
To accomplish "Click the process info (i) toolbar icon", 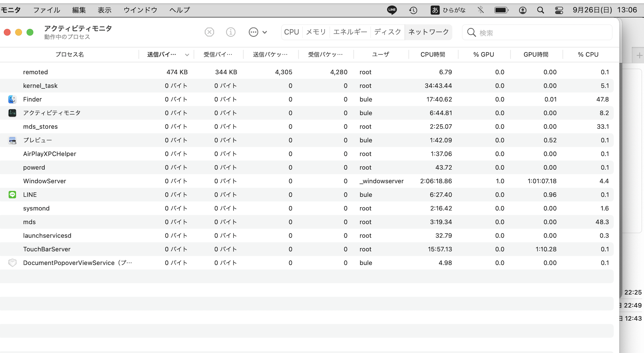I will coord(231,32).
